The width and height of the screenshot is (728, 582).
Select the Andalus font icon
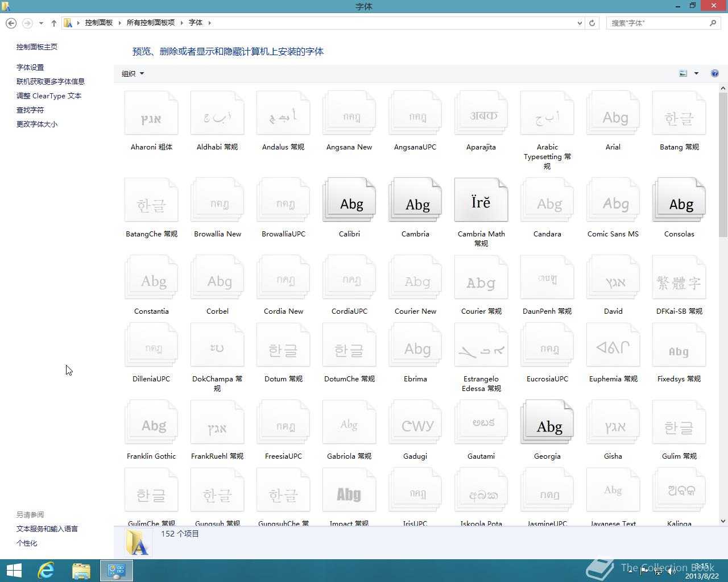point(283,113)
